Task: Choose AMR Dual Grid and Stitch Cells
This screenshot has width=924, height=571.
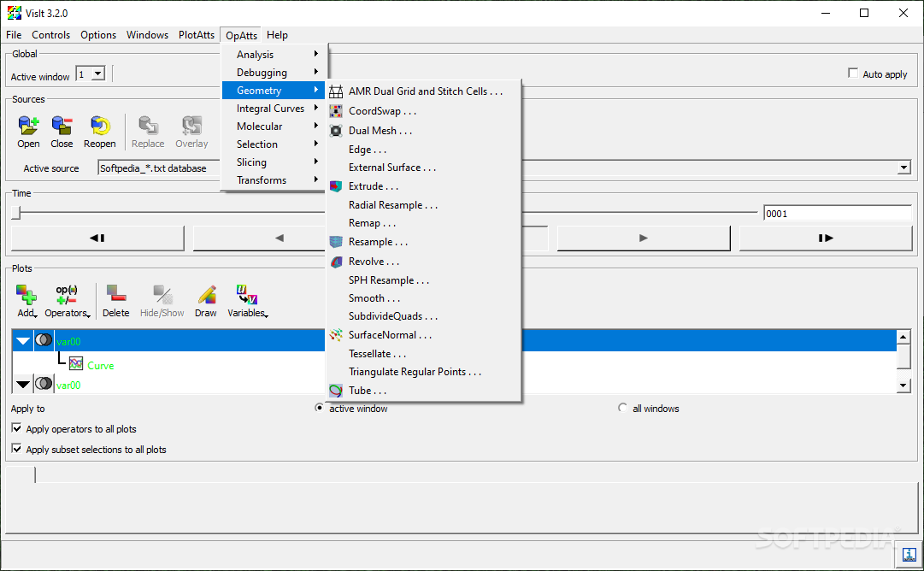Action: click(423, 91)
